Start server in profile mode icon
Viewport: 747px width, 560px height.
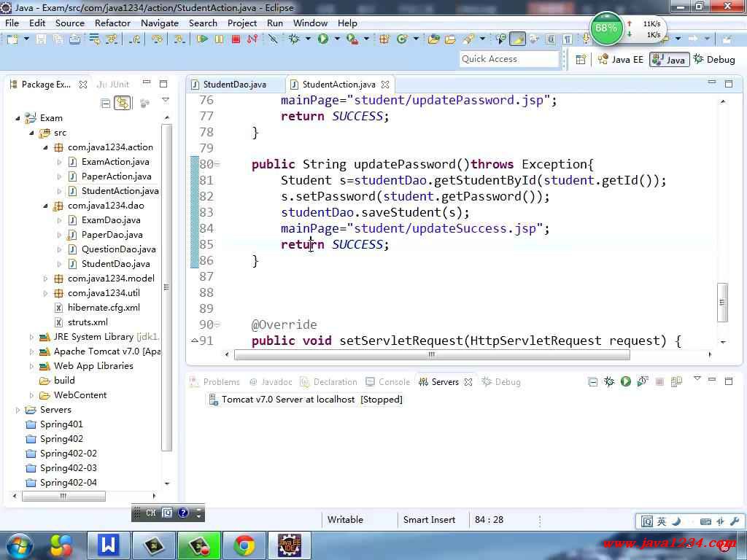tap(643, 381)
